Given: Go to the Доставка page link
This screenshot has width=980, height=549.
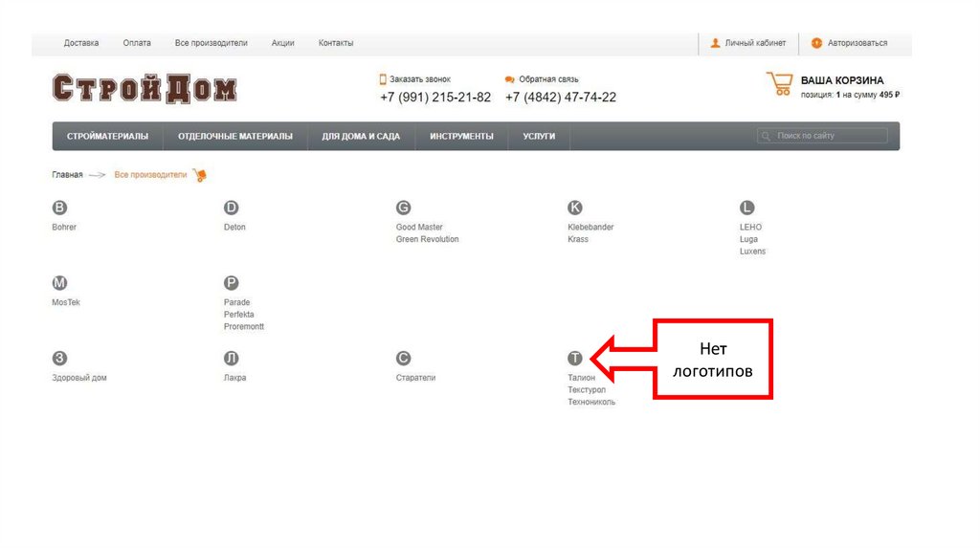Looking at the screenshot, I should 81,43.
